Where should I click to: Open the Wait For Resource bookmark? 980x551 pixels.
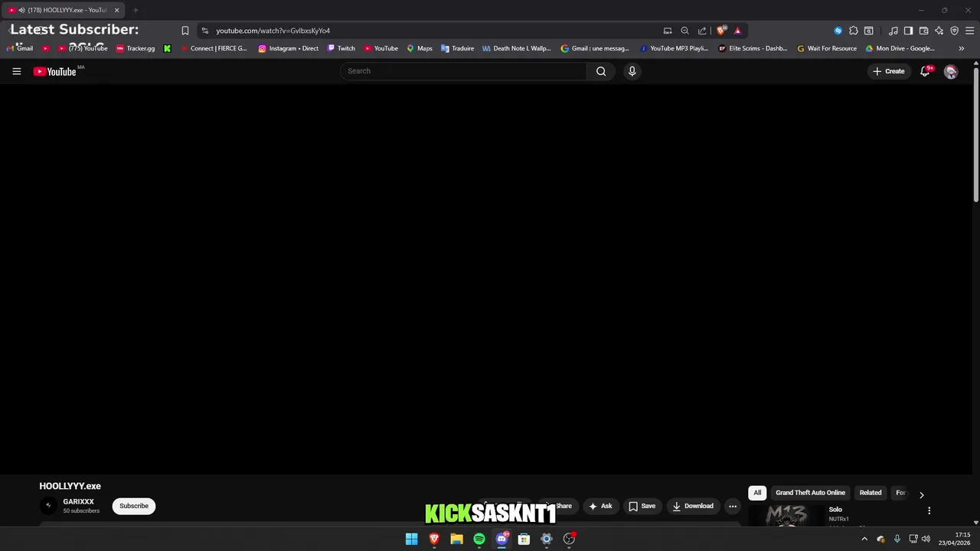point(827,48)
